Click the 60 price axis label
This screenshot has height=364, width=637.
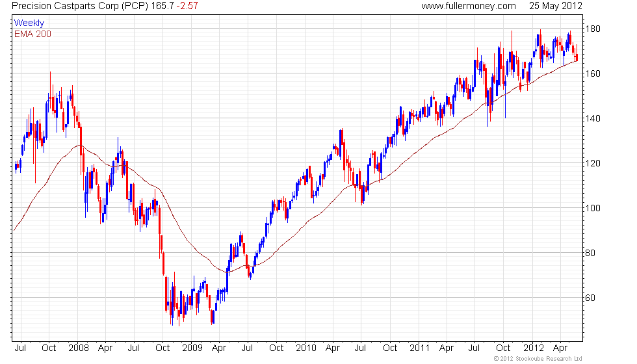[590, 298]
